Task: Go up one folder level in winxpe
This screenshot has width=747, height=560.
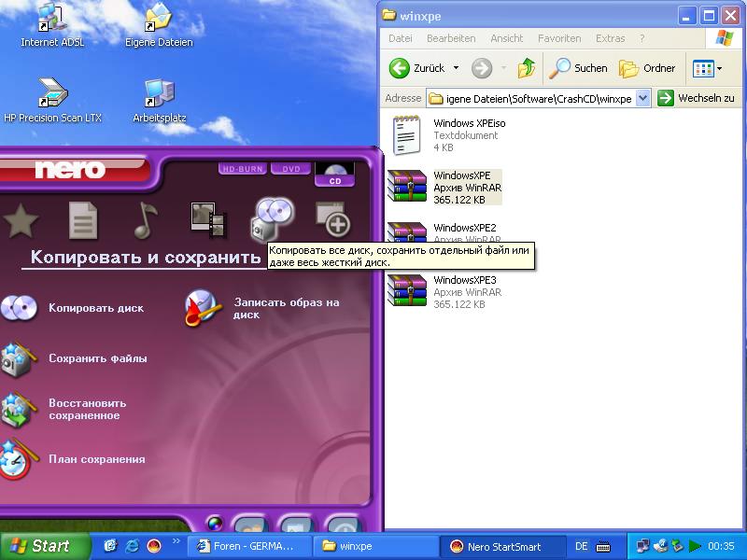Action: [x=527, y=68]
